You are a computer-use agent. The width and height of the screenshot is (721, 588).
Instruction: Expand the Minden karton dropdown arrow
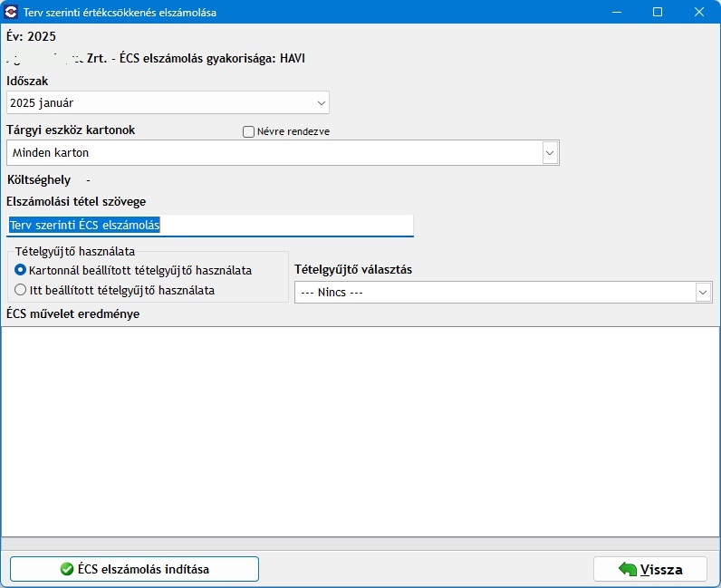pos(550,153)
